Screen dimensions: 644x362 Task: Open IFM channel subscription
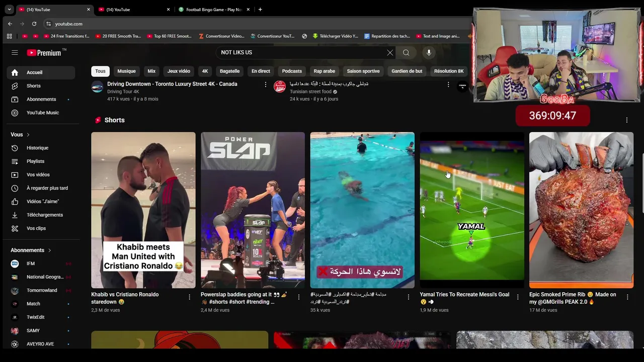coord(41,263)
